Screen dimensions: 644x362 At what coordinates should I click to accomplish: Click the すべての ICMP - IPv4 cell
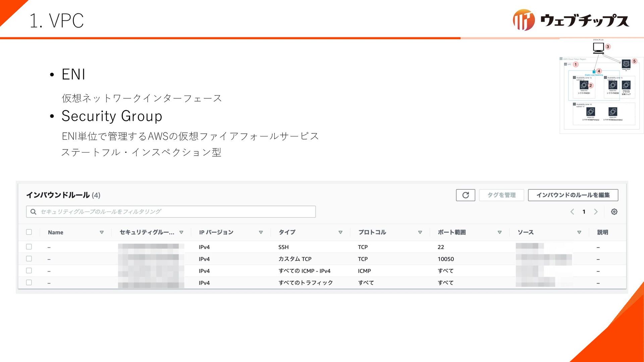(x=305, y=271)
